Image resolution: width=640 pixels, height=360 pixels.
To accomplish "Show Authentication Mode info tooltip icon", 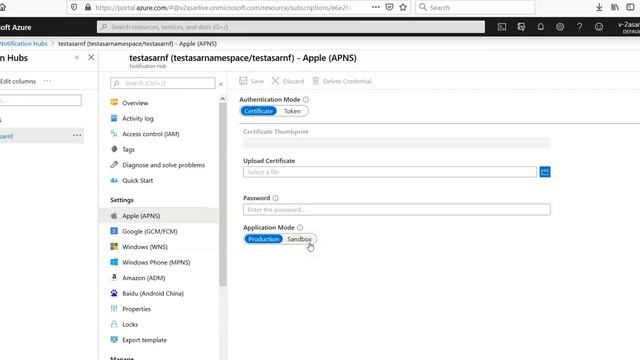I will [306, 100].
